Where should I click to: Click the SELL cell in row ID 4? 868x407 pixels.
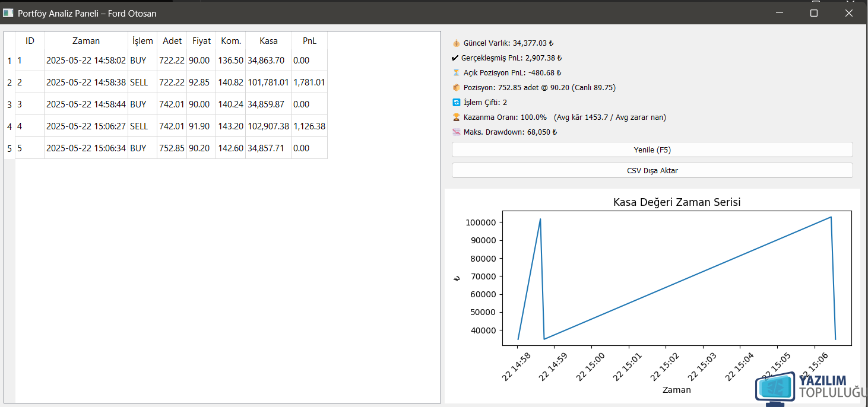coord(142,126)
